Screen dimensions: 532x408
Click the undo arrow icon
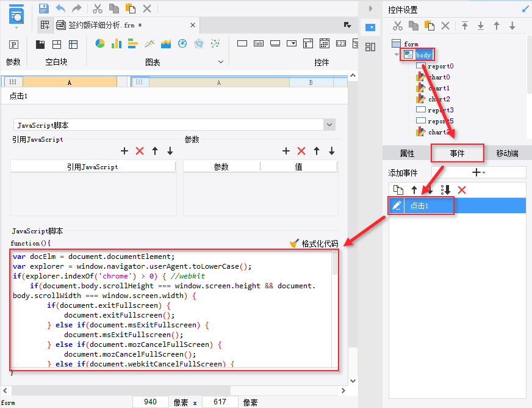(60, 9)
